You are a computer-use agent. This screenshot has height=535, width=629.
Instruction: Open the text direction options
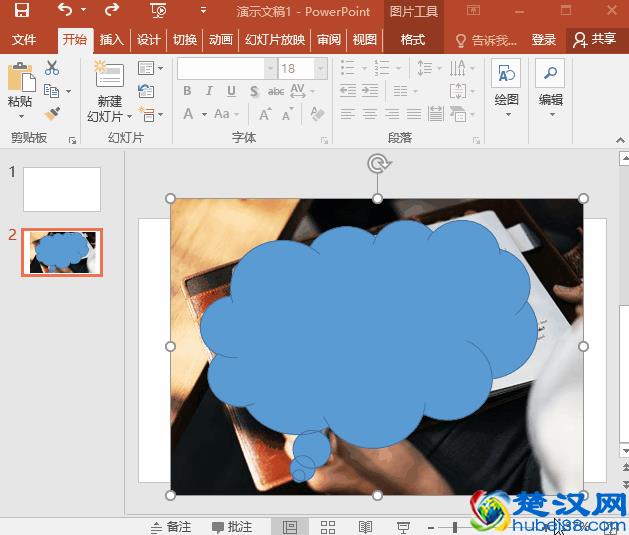click(462, 68)
